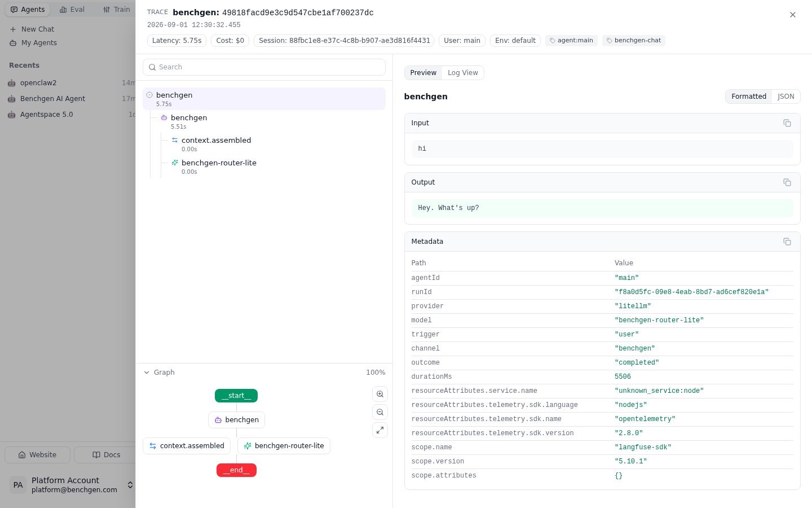Click the graph 100% zoom label

[x=376, y=373]
